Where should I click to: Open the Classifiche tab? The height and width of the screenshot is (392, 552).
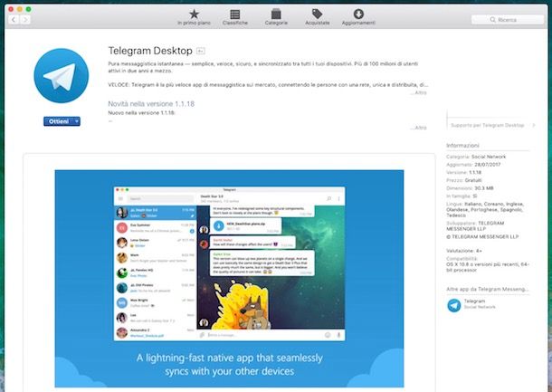pos(234,17)
